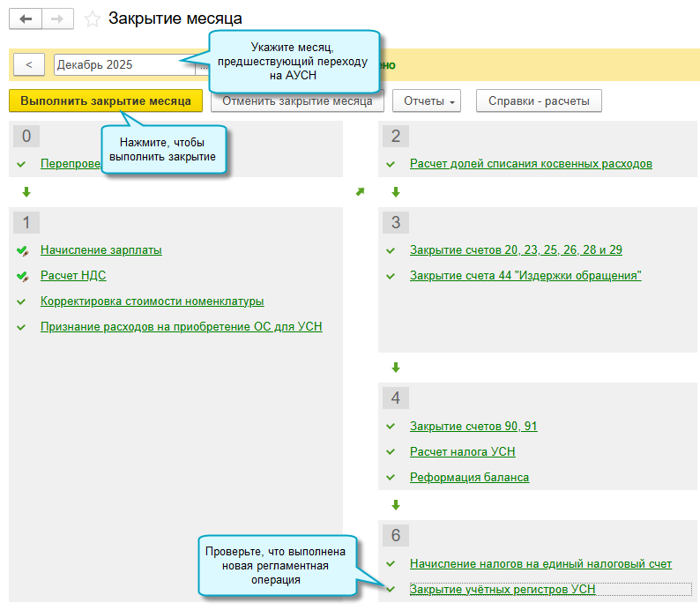
Task: Open Расчет НДС operation
Action: pos(73,275)
